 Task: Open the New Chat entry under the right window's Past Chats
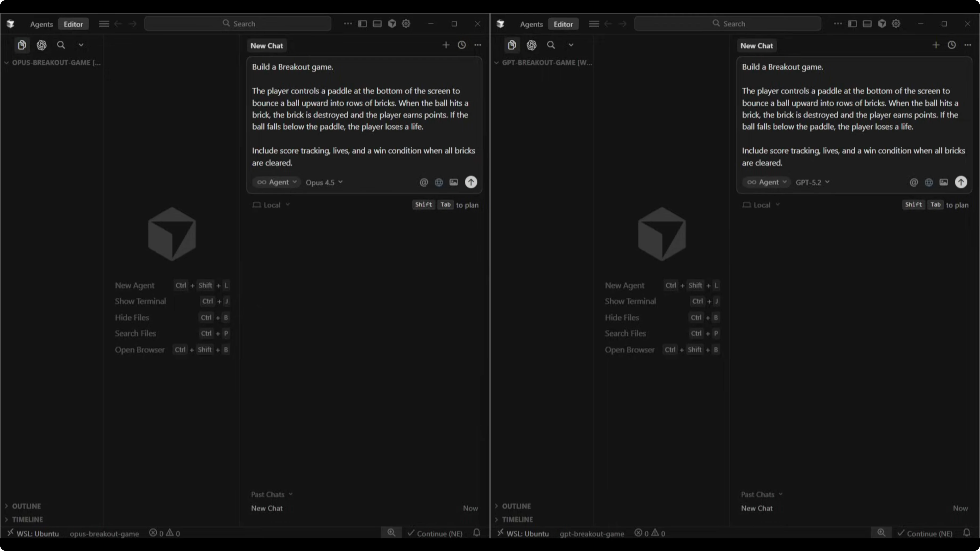[757, 508]
